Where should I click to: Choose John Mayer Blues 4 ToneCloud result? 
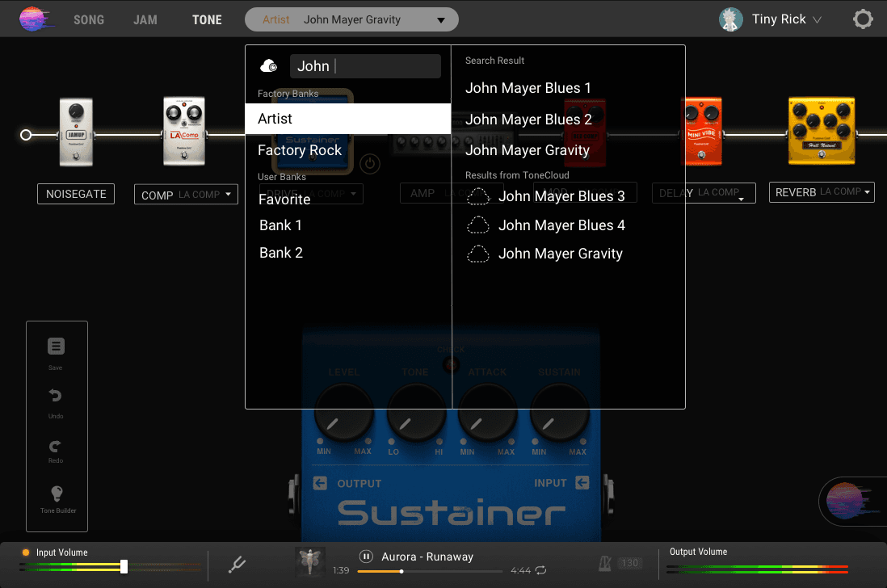tap(561, 225)
